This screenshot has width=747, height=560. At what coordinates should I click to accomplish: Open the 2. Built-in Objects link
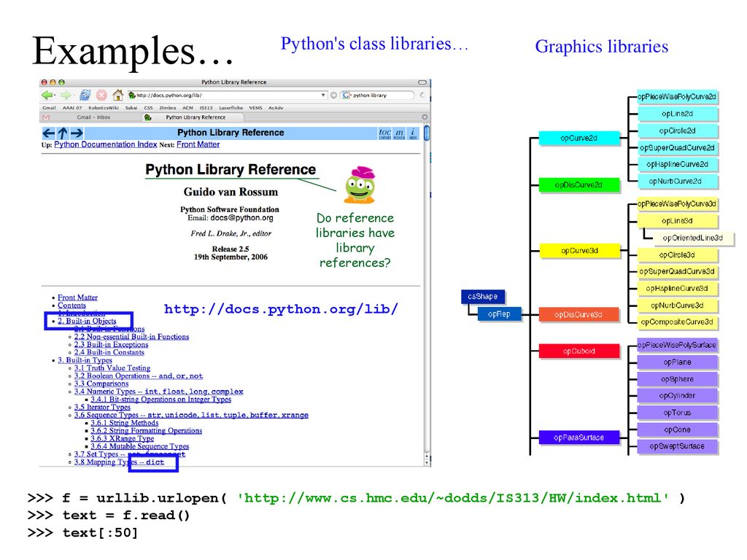click(88, 321)
